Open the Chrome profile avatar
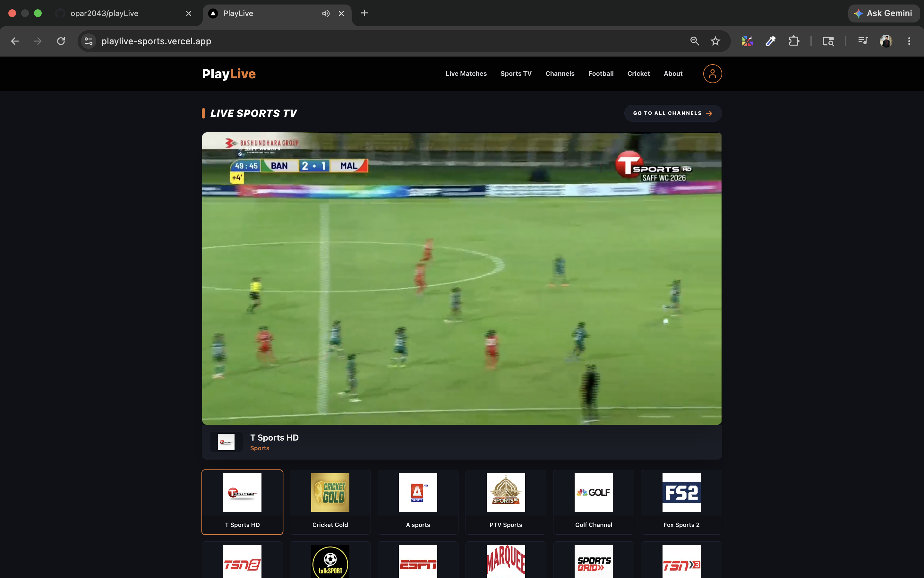924x578 pixels. click(x=886, y=41)
